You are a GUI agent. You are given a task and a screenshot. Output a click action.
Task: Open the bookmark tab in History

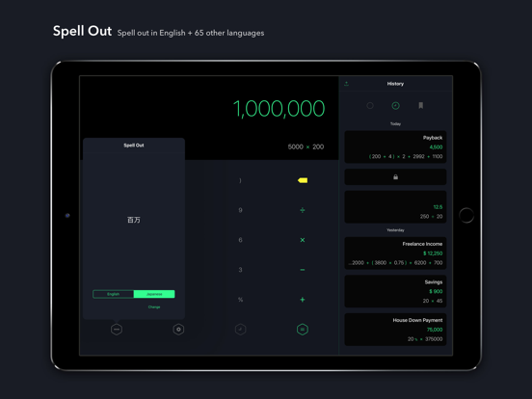coord(421,105)
